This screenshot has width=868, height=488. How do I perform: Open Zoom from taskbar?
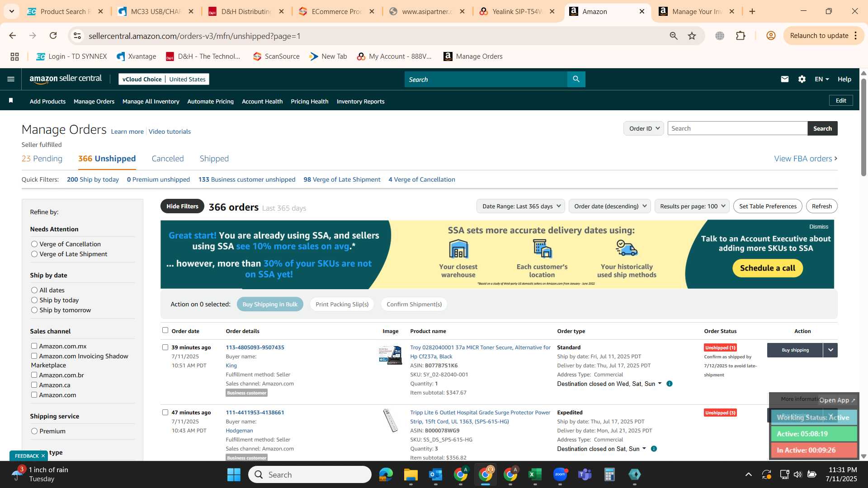[x=560, y=474]
